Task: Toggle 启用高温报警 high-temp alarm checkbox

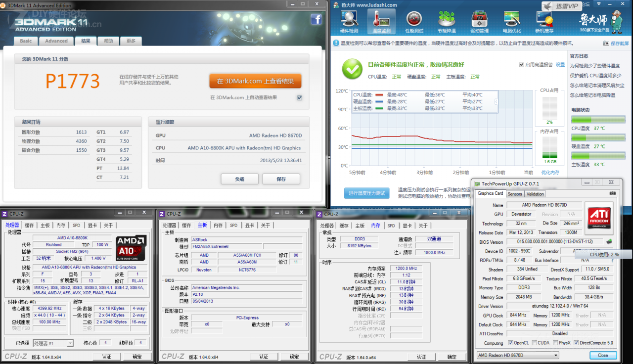Action: tap(522, 65)
